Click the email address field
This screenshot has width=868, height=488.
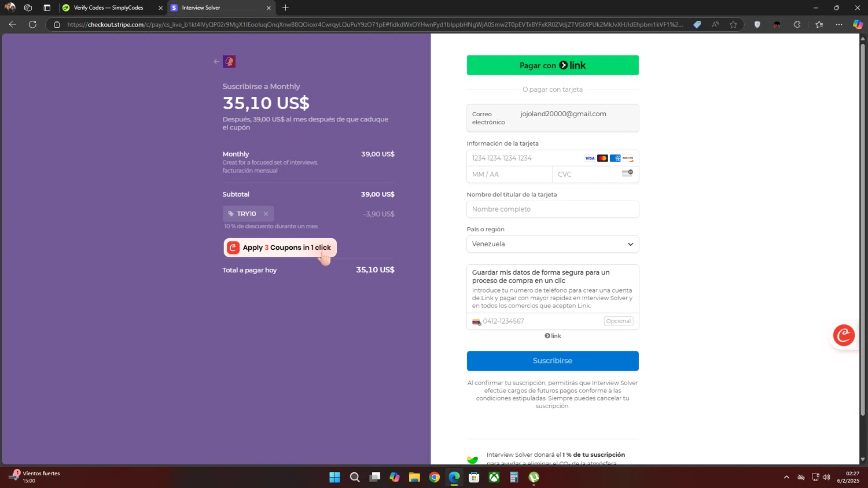pos(553,118)
